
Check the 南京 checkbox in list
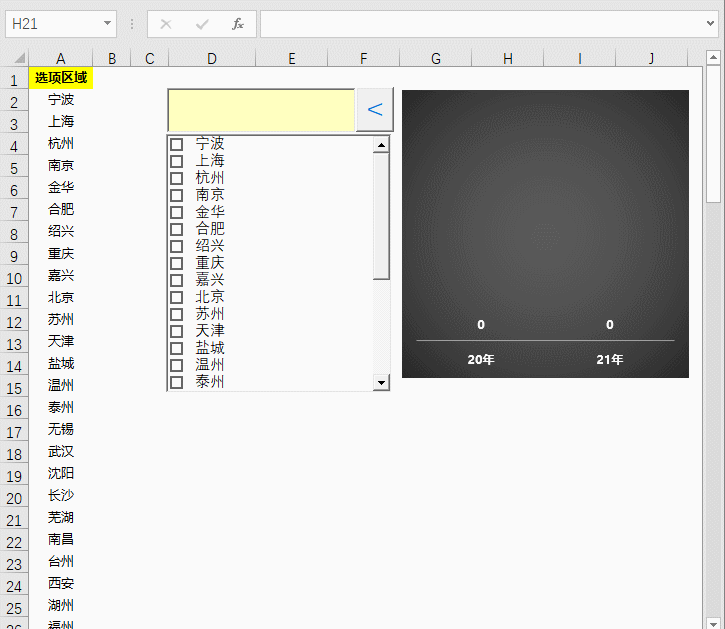tap(176, 195)
